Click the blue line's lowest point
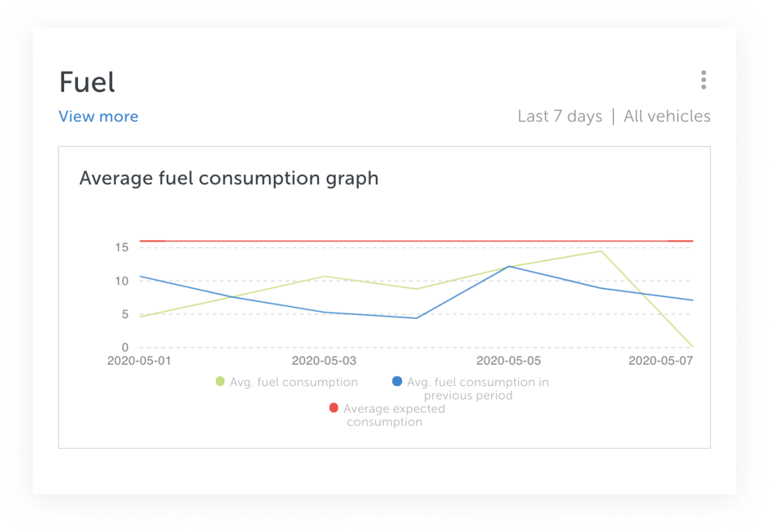The height and width of the screenshot is (532, 769). pyautogui.click(x=416, y=318)
